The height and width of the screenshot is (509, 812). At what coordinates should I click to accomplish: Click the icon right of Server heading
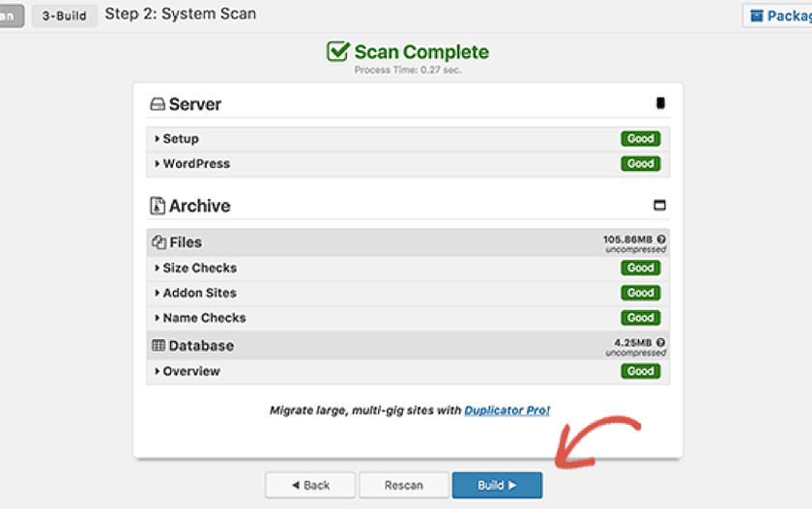[x=660, y=103]
